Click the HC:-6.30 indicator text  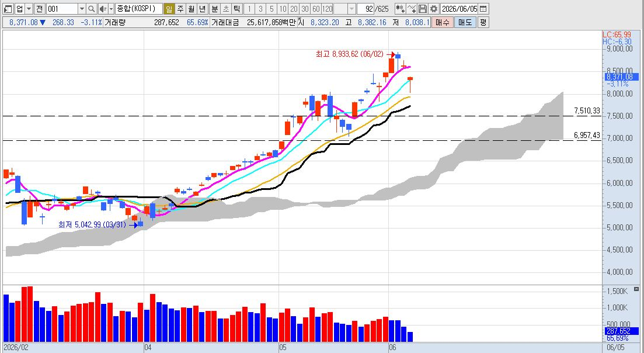[617, 41]
